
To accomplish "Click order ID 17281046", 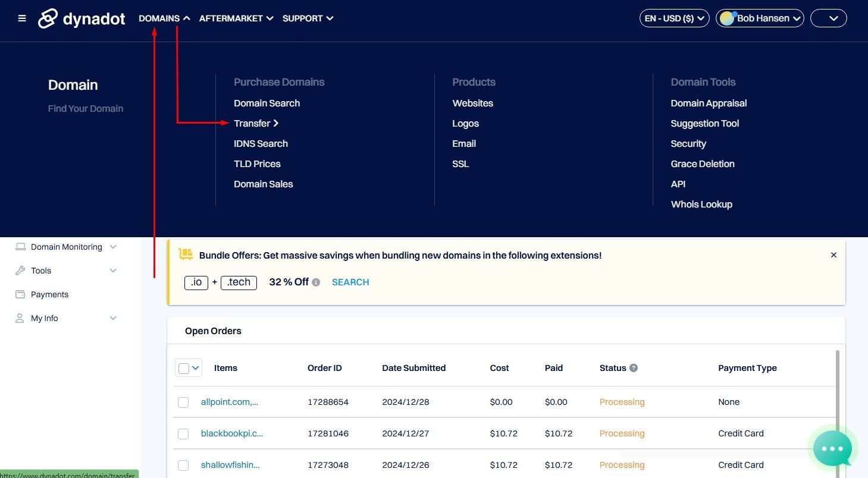I will (x=328, y=434).
